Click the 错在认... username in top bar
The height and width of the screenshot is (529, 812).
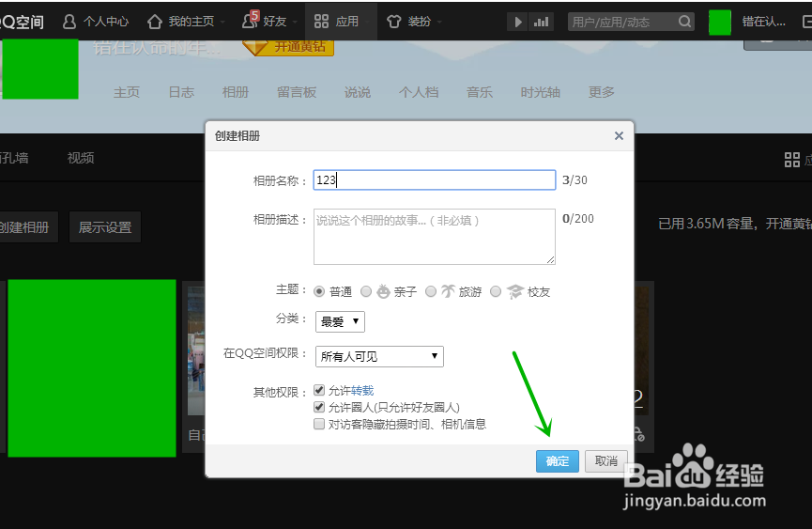click(764, 22)
